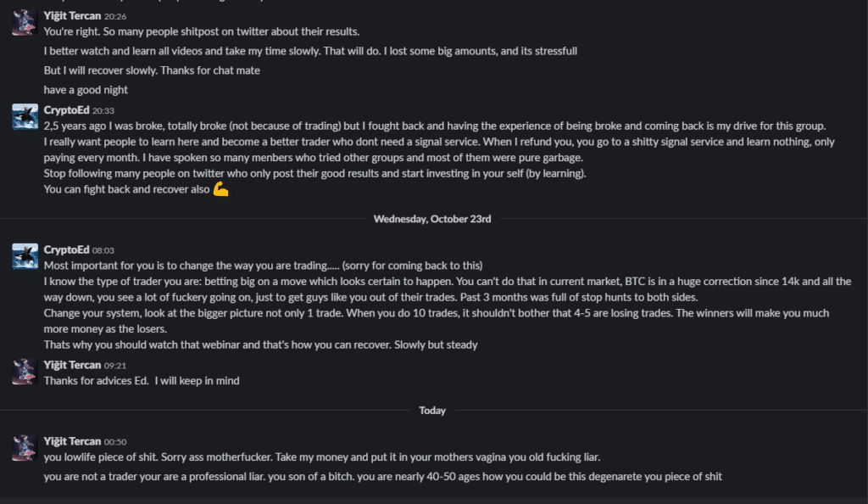Click the flexed biceps emoji
This screenshot has width=868, height=504.
pyautogui.click(x=221, y=189)
